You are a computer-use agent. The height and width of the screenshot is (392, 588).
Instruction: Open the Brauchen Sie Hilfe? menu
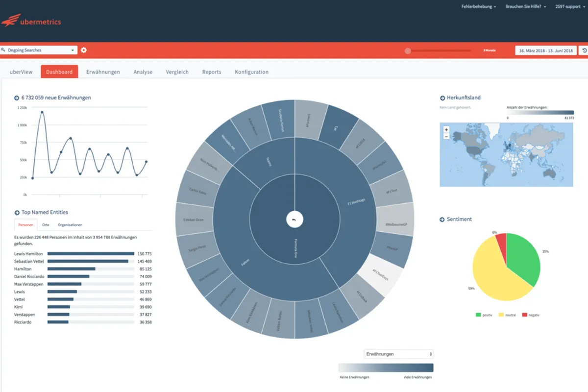pos(525,7)
